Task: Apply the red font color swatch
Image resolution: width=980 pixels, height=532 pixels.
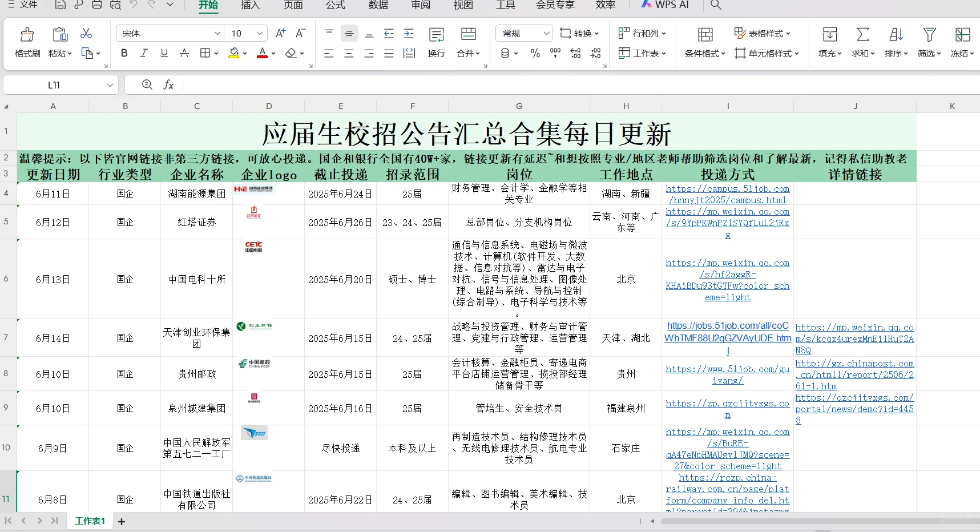Action: click(262, 53)
